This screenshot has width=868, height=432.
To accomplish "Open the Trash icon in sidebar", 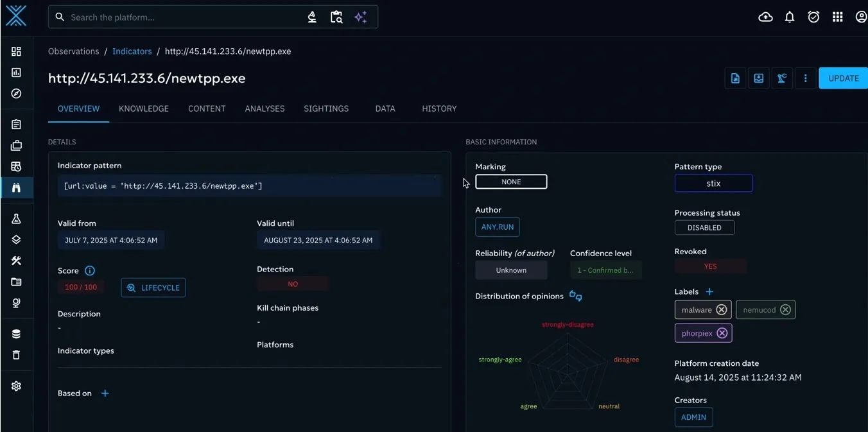I will pos(16,355).
